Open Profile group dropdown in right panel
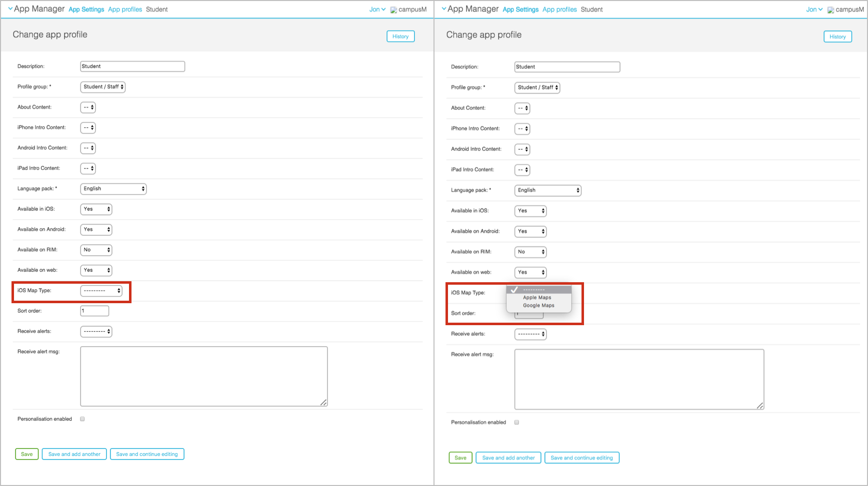 537,87
